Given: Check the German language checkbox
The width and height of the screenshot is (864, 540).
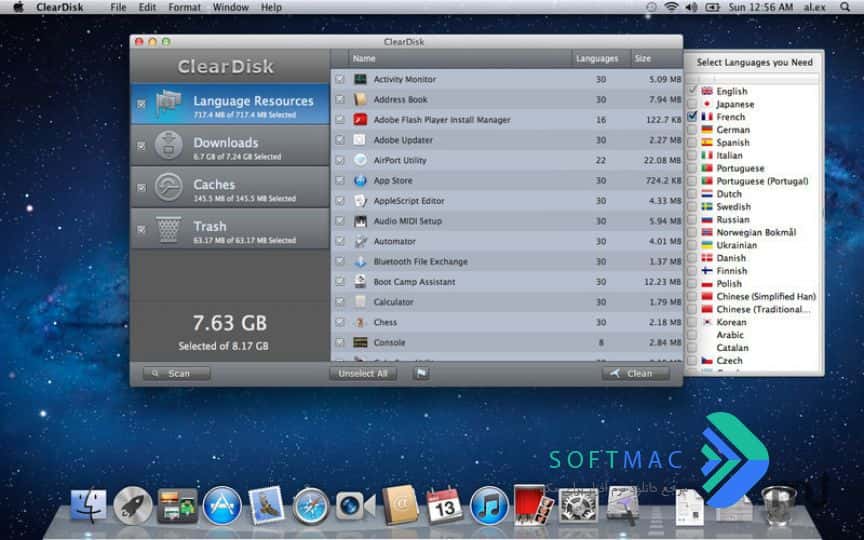Looking at the screenshot, I should tap(692, 129).
